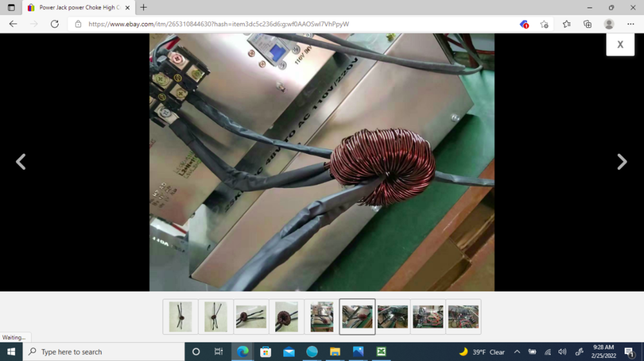The width and height of the screenshot is (644, 361).
Task: Open File Explorer
Action: (x=335, y=351)
